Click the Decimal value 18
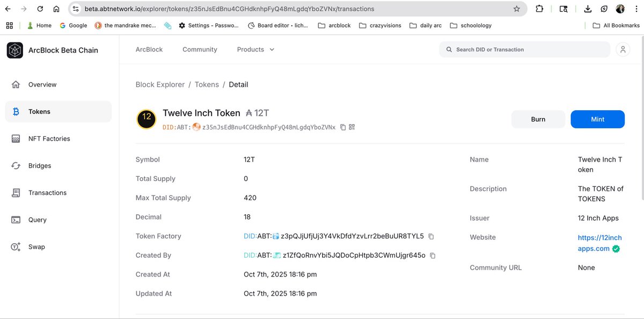This screenshot has width=644, height=319. point(247,217)
